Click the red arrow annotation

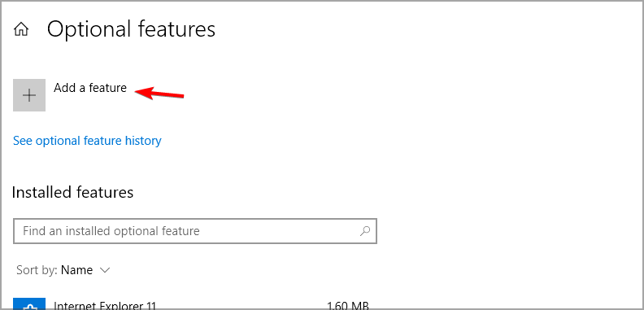tap(159, 94)
